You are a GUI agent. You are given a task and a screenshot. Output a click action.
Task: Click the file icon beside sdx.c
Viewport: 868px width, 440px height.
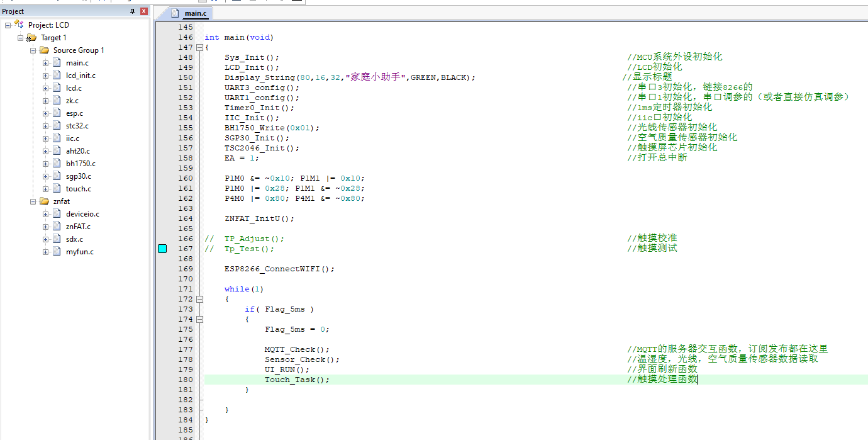[57, 239]
